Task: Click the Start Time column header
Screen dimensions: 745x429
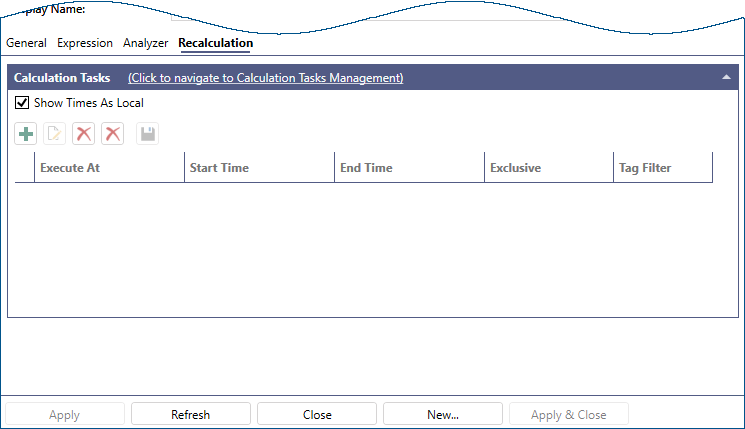Action: tap(259, 168)
